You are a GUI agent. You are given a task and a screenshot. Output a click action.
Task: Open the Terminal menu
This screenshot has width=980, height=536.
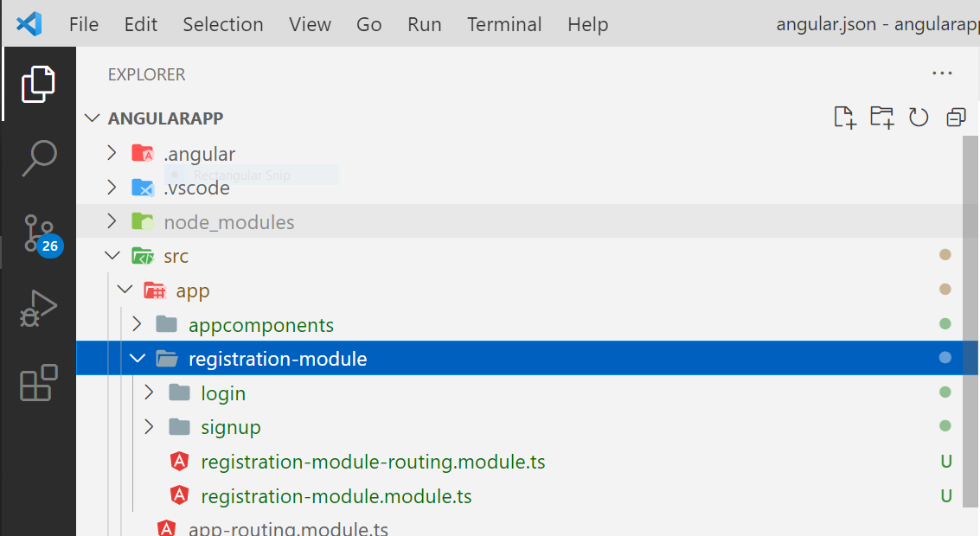point(504,24)
